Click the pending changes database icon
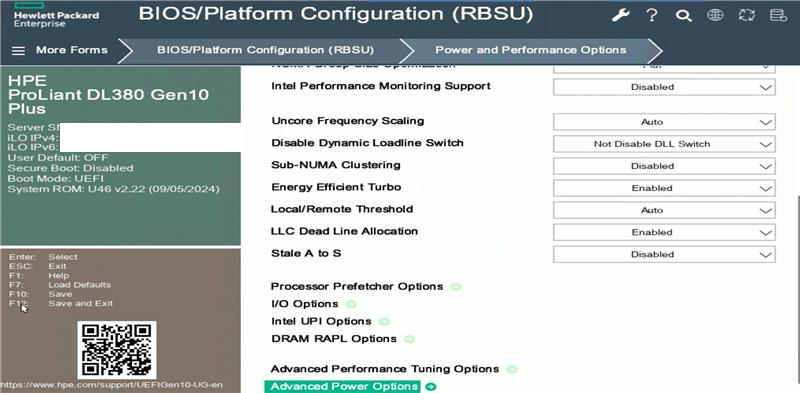This screenshot has width=800, height=393. click(778, 15)
